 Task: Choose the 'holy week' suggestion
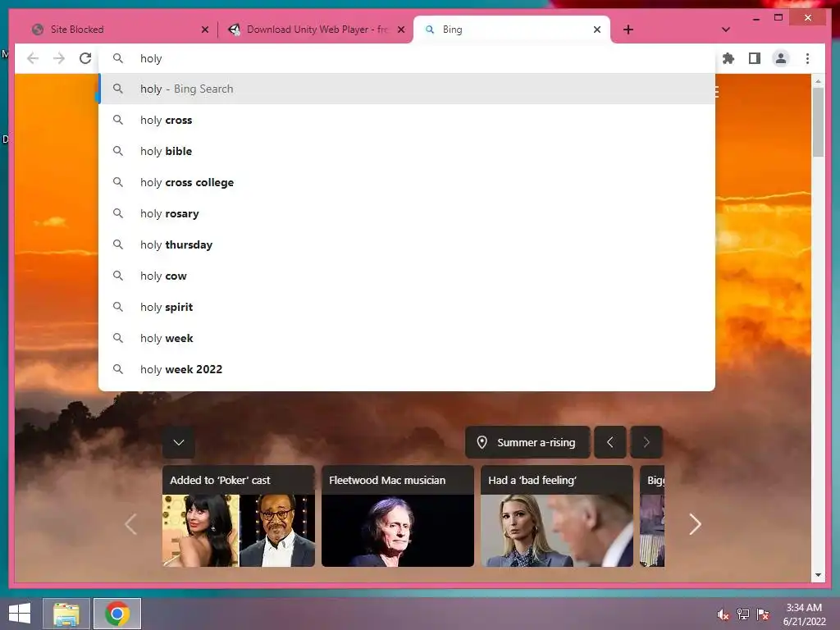407,338
